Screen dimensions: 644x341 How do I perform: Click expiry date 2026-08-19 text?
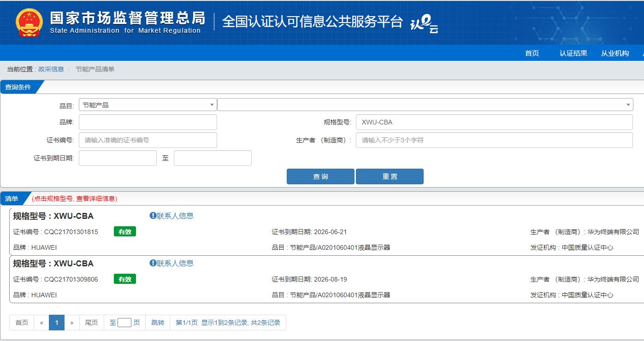pos(330,279)
